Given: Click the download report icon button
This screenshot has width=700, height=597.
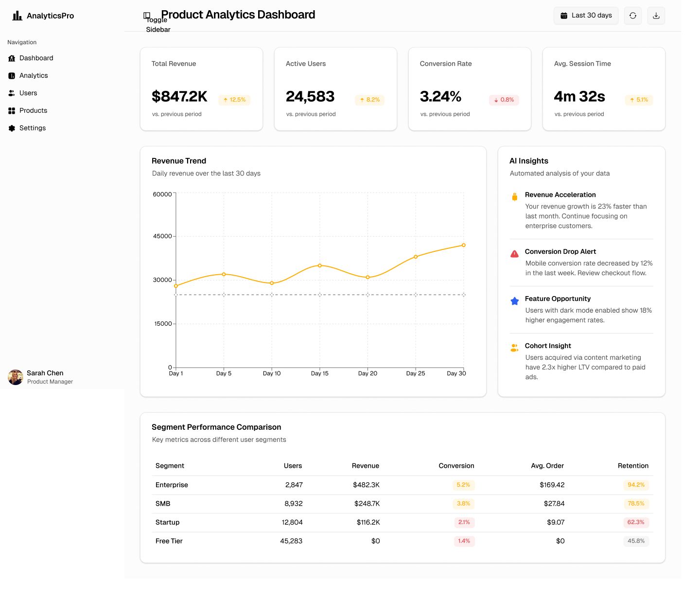Looking at the screenshot, I should [656, 16].
